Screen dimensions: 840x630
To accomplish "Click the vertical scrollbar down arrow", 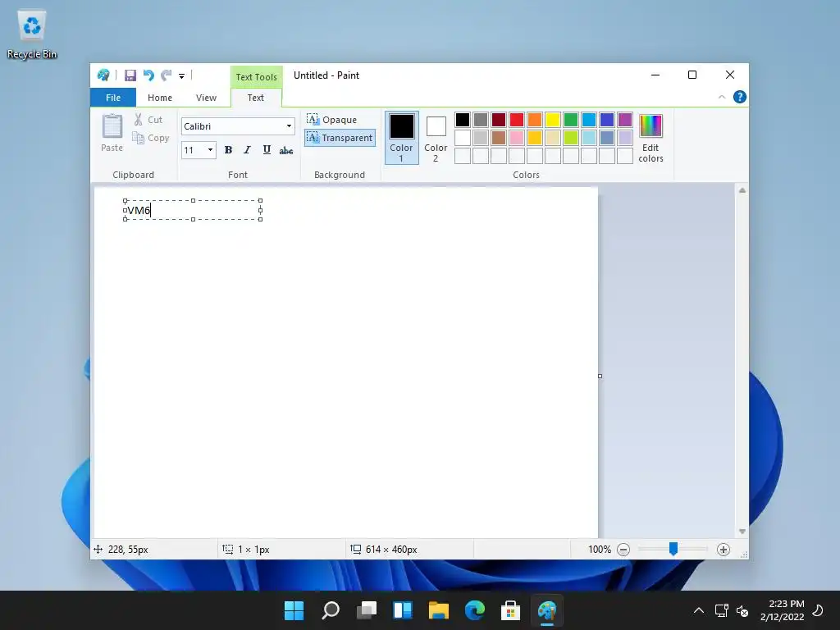I will (x=742, y=532).
